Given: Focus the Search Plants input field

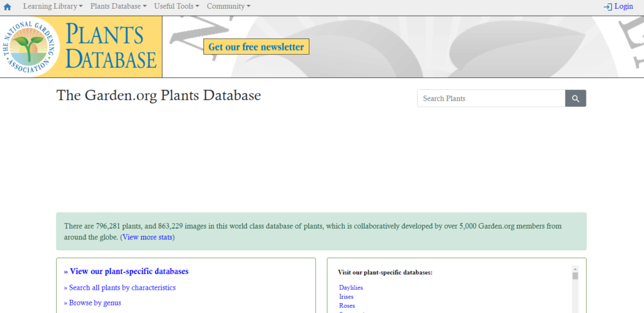Looking at the screenshot, I should point(491,99).
